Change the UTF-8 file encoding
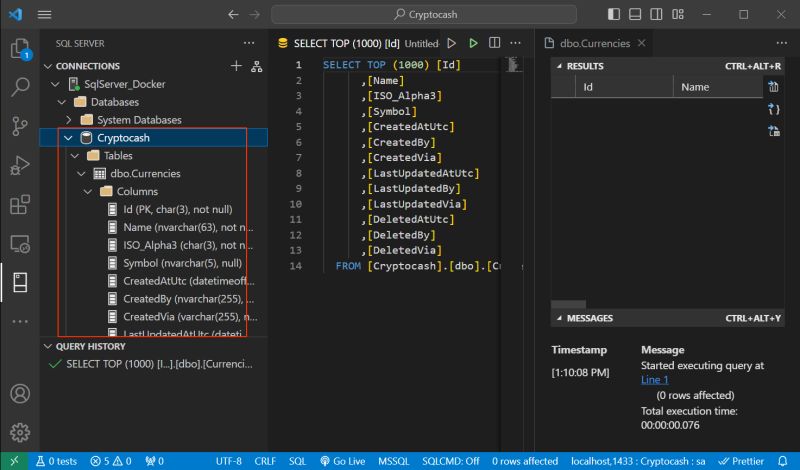The height and width of the screenshot is (470, 800). [229, 461]
